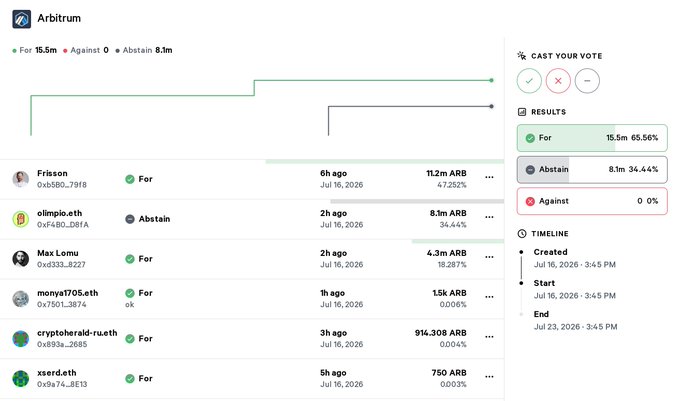Open xserd.eth voter profile name
The height and width of the screenshot is (401, 680).
click(57, 373)
